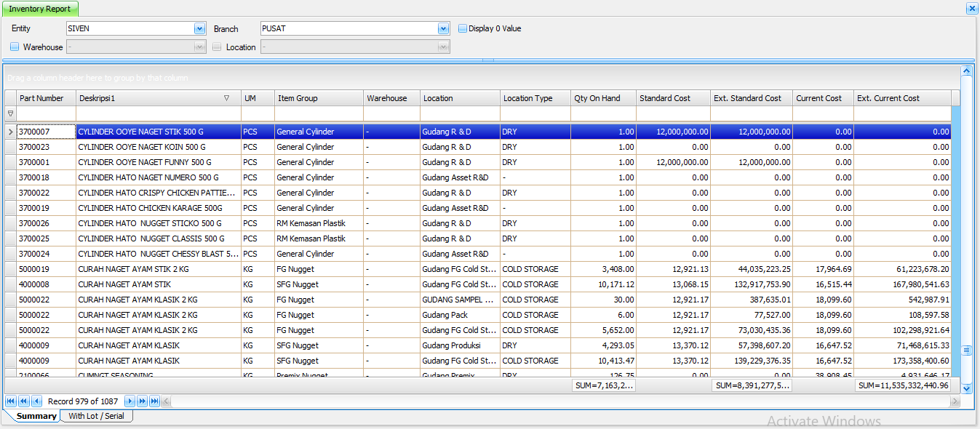
Task: Sort by Ext. Standard Cost column header
Action: coord(752,98)
